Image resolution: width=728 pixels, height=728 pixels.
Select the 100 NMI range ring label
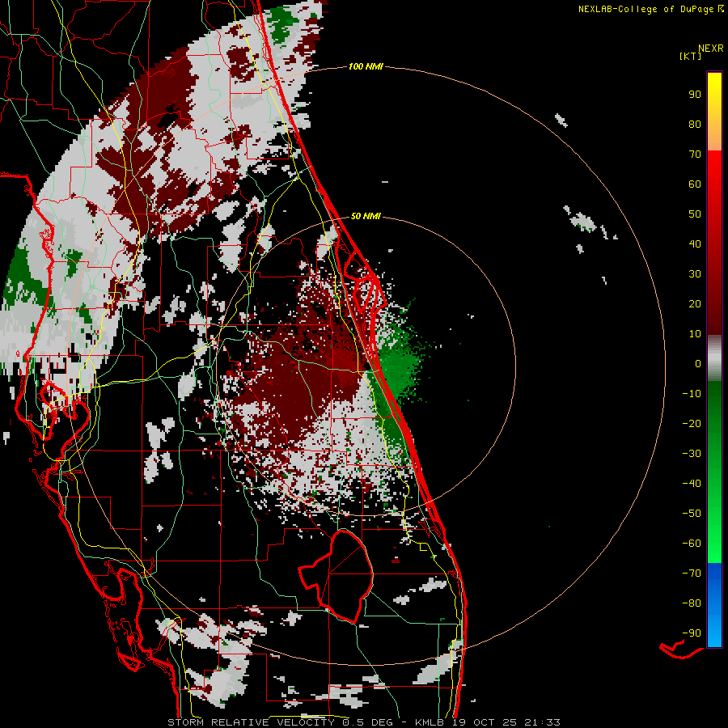(366, 66)
